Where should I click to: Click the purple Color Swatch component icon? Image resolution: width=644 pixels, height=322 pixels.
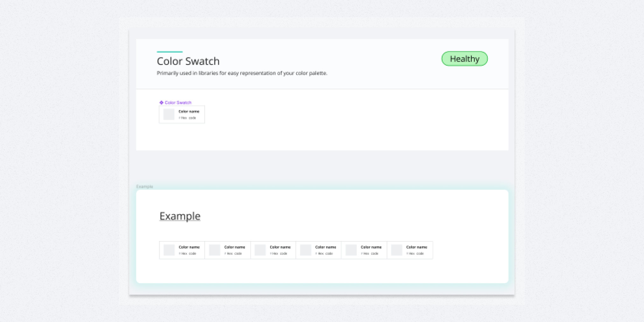(x=162, y=102)
